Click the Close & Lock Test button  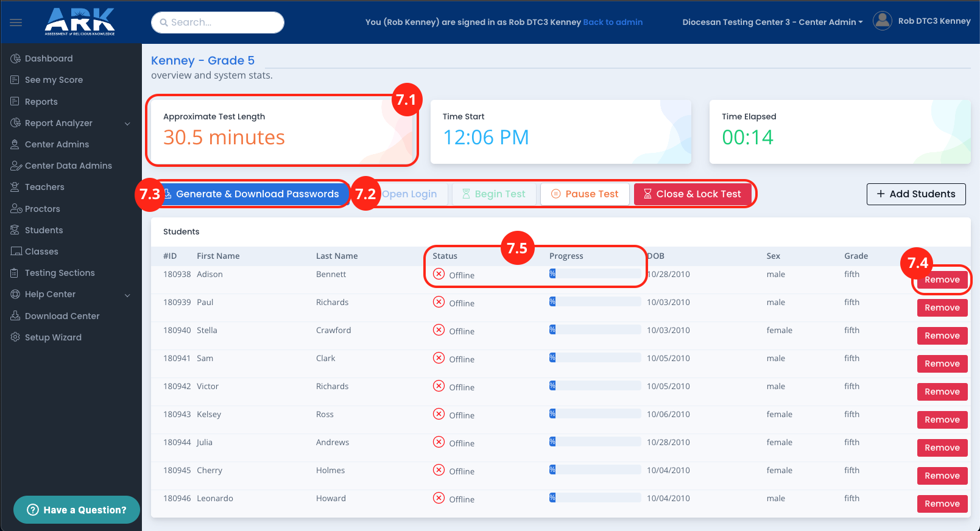click(x=692, y=194)
